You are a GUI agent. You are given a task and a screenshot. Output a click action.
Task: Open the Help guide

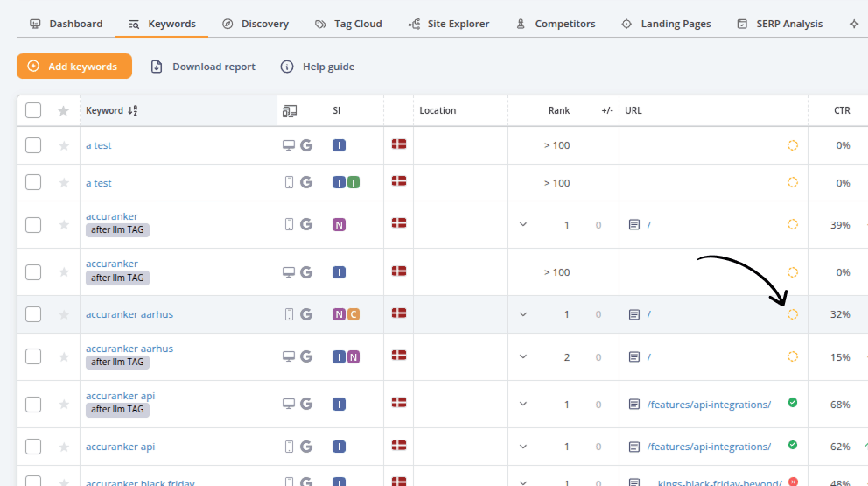pos(318,67)
